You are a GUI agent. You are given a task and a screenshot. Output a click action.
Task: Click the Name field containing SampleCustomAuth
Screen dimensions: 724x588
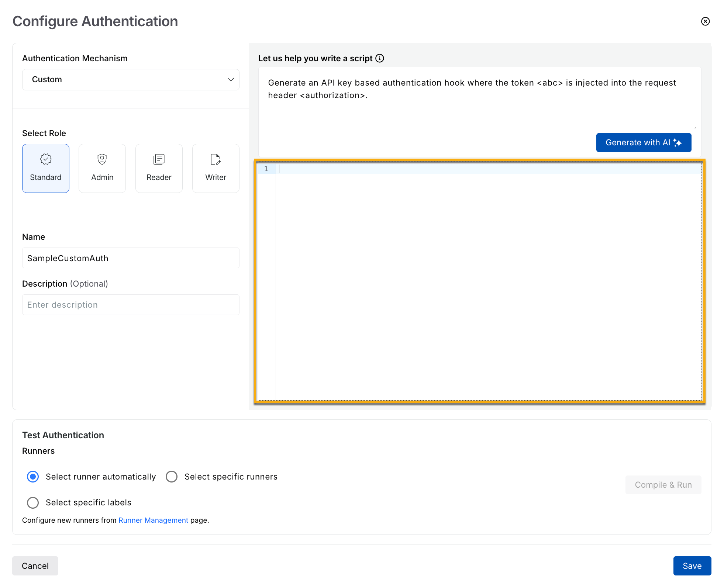coord(131,258)
